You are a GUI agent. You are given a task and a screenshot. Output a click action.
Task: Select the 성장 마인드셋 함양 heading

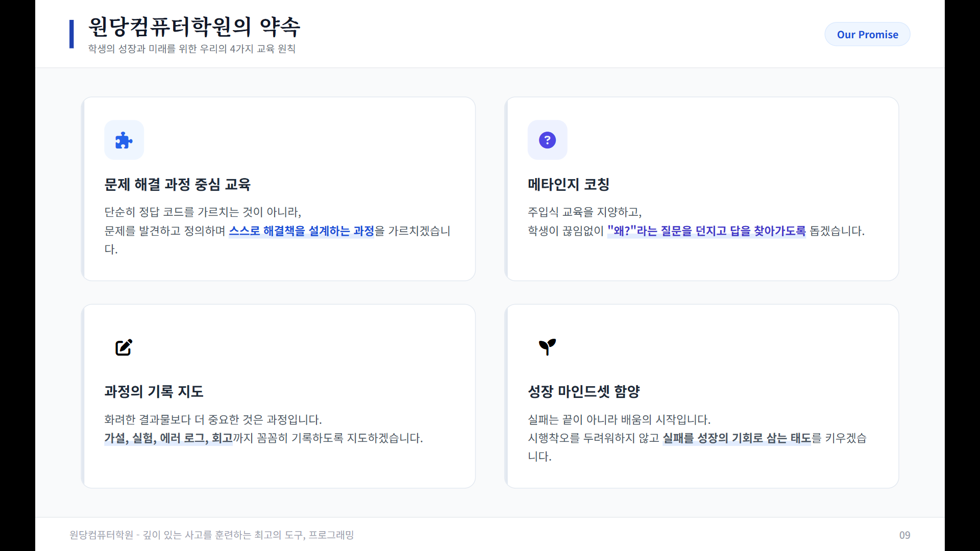pos(583,392)
